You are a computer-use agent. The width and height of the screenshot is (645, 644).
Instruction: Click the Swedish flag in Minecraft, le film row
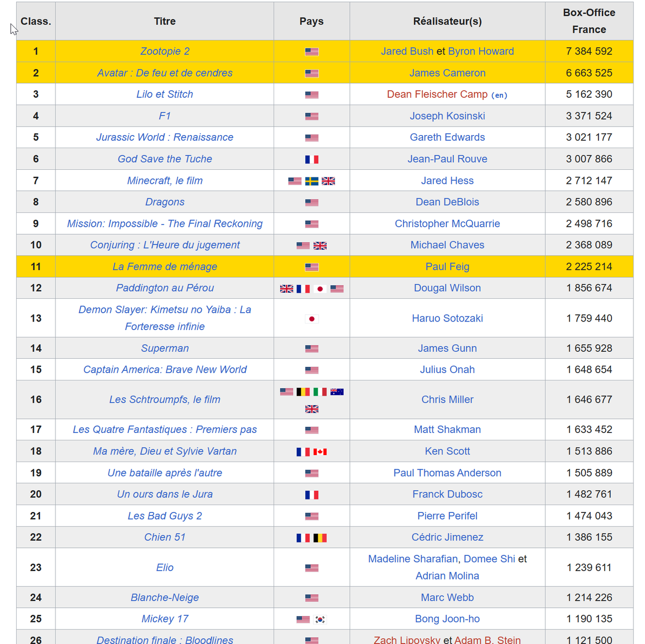pos(312,181)
